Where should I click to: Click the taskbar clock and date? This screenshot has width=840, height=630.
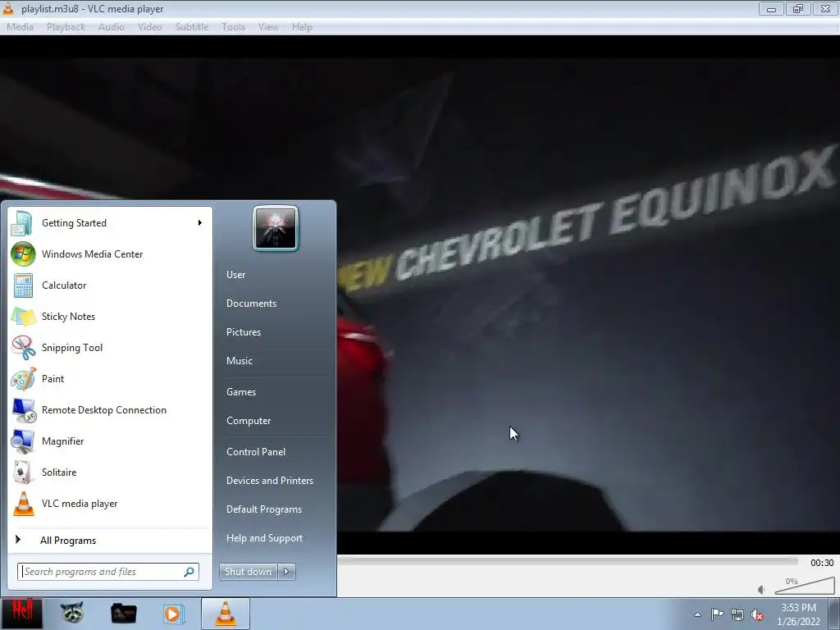point(798,614)
